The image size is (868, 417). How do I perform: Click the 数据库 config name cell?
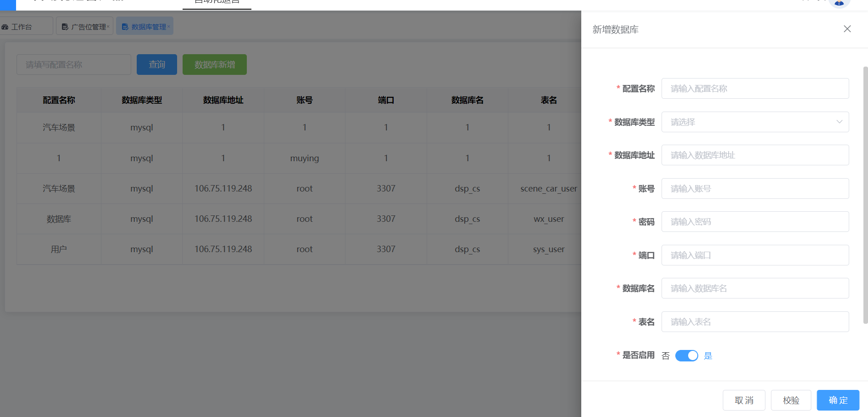pos(59,219)
